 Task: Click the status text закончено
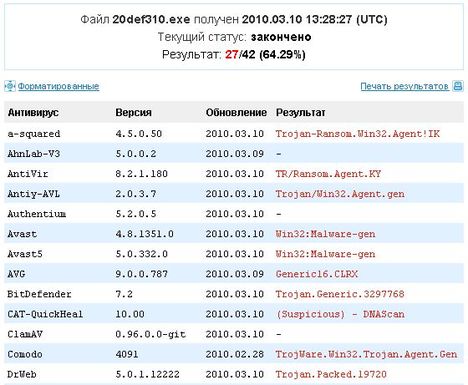point(281,37)
